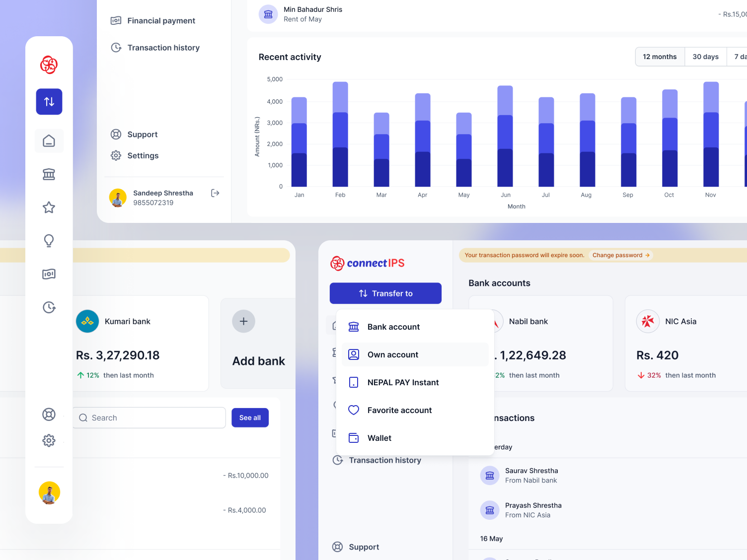Click the Bank icon in the left sidebar
747x560 pixels.
tap(49, 174)
